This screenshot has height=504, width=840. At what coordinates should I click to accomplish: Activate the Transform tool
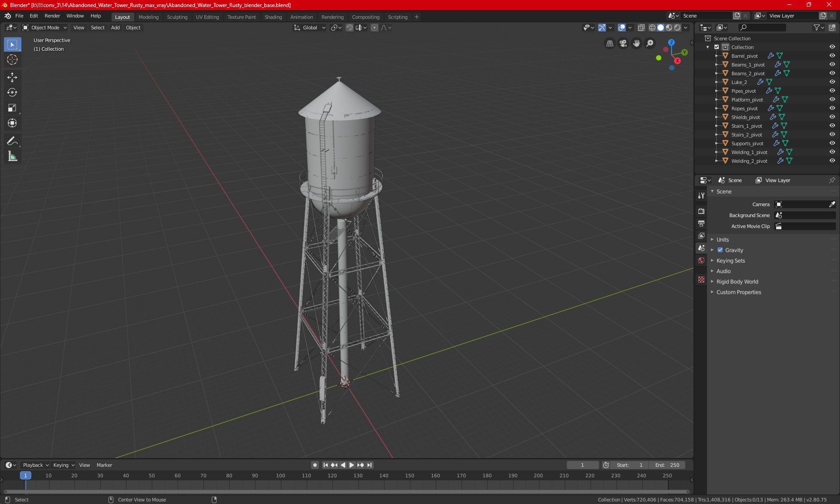[12, 123]
